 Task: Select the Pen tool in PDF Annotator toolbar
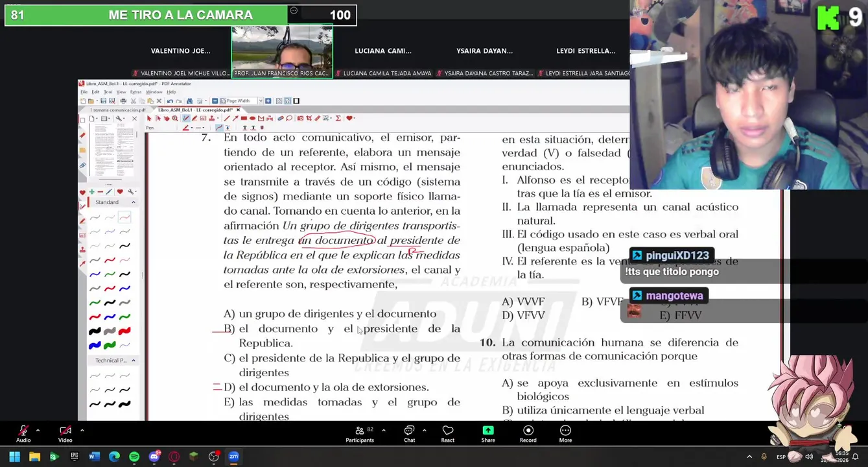click(x=186, y=118)
